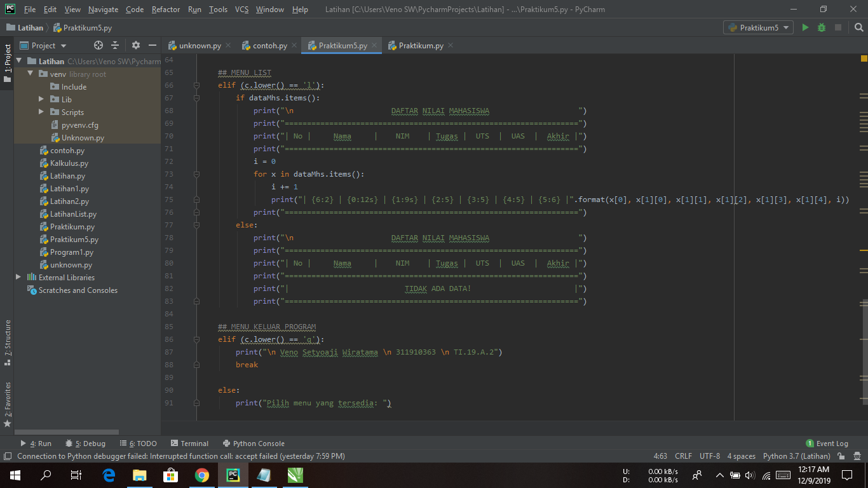Open Search Everywhere magnifier icon in PyCharm toolbar
868x488 pixels.
pos(858,27)
